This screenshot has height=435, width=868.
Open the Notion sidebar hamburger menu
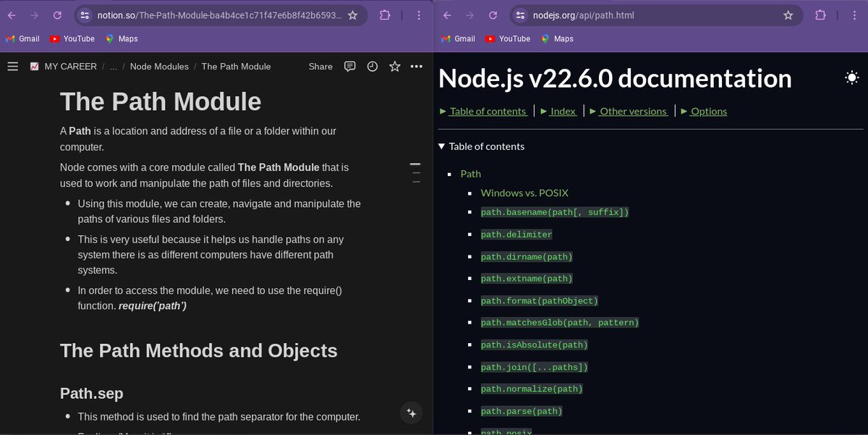pos(12,66)
